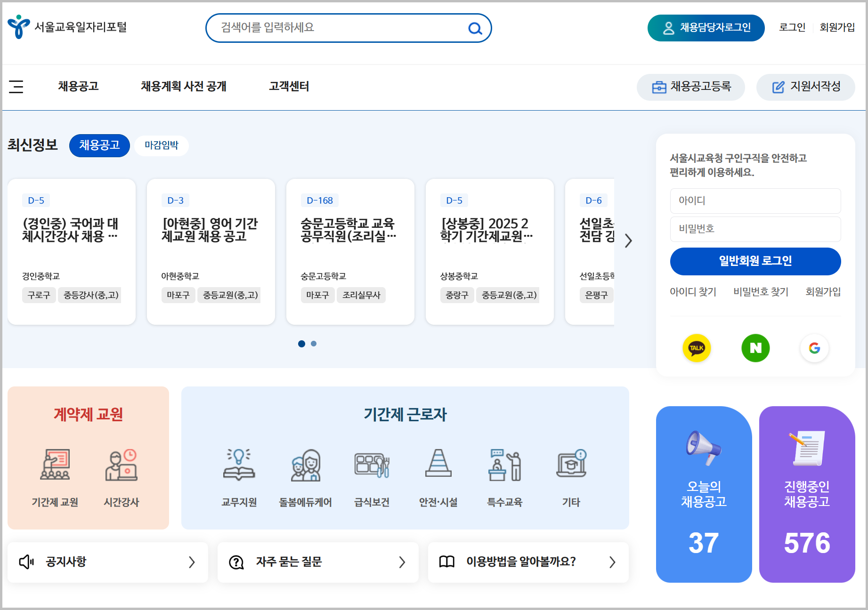Screen dimensions: 868x610
Task: Log in with Naver icon
Action: tap(755, 348)
